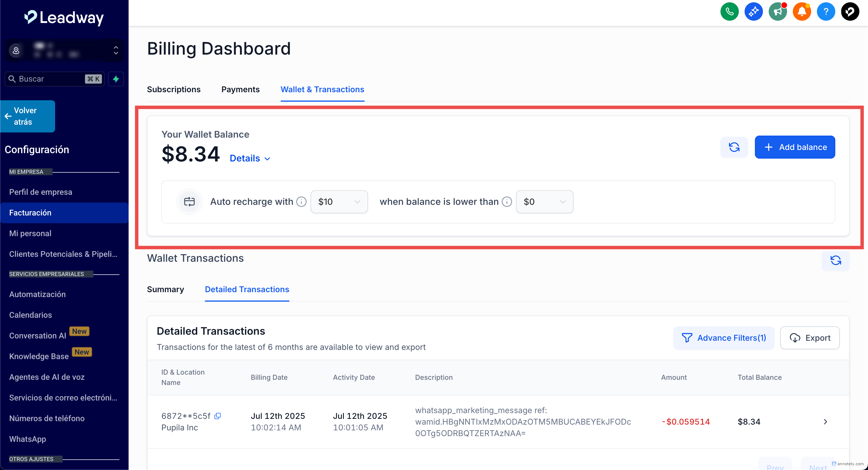Open the $0 balance threshold dropdown
This screenshot has height=470, width=868.
point(544,202)
